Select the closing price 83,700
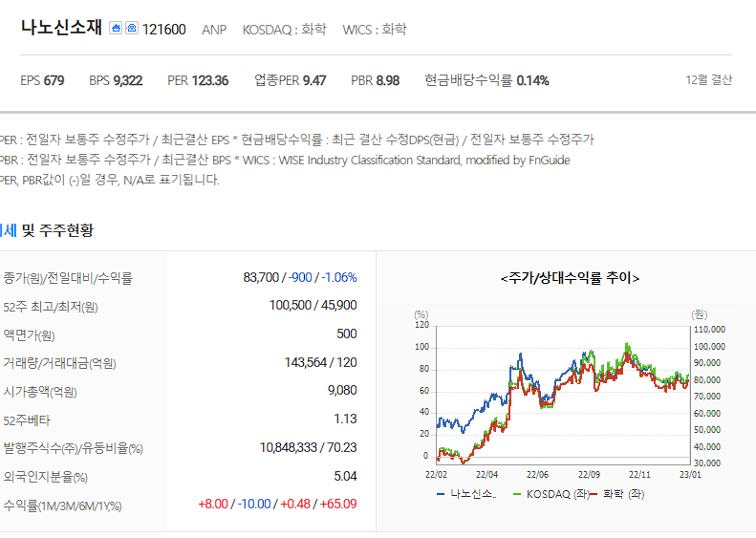Viewport: 756px width, 538px height. (x=261, y=278)
